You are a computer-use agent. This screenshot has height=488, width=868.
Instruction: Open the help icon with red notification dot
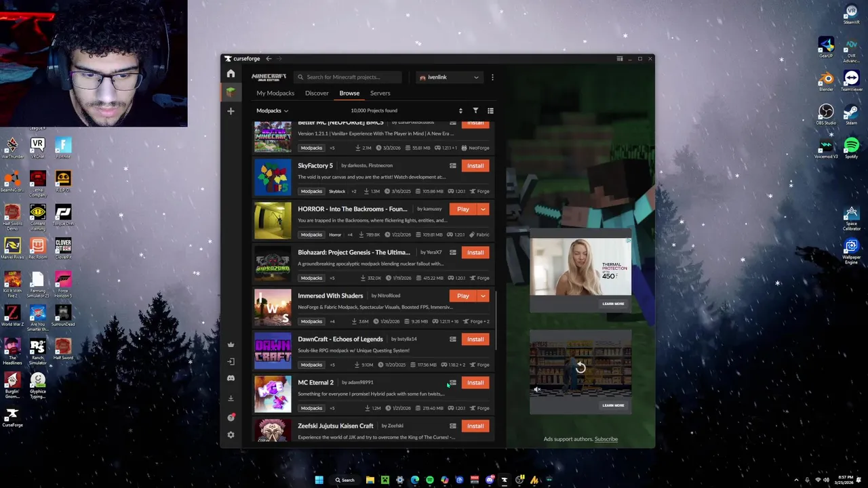pyautogui.click(x=231, y=418)
